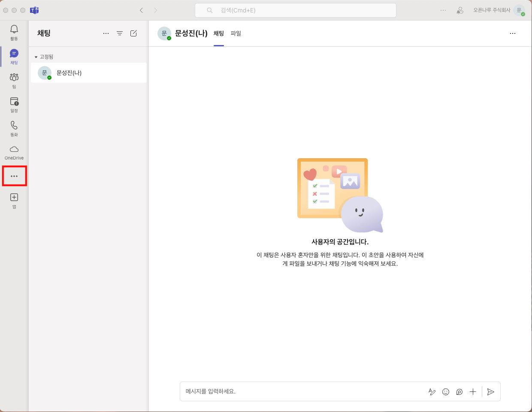Open the text format options icon

(432, 392)
